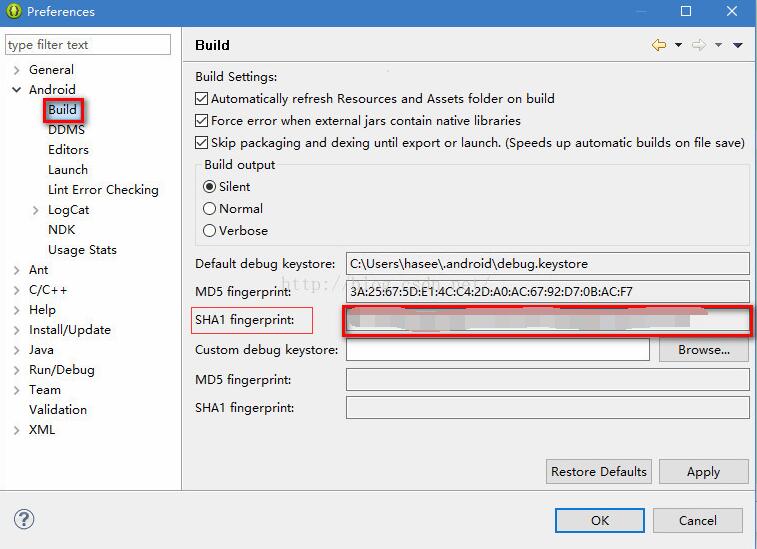The image size is (757, 549).
Task: Open the view menu triangle icon
Action: (x=738, y=46)
